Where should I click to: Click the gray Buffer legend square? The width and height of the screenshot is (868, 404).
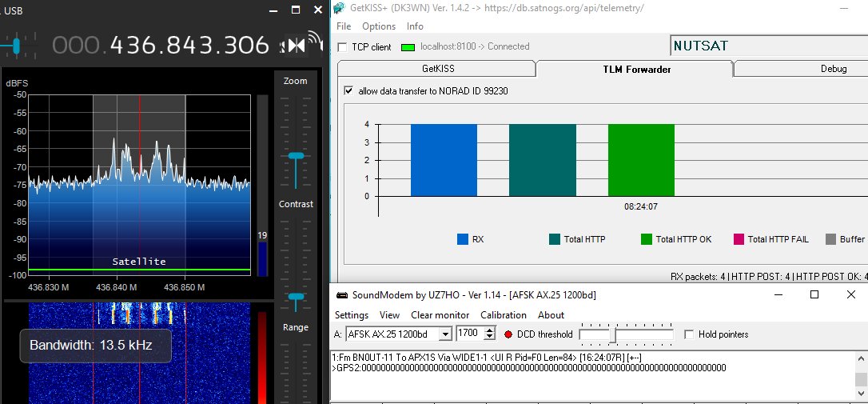(830, 239)
